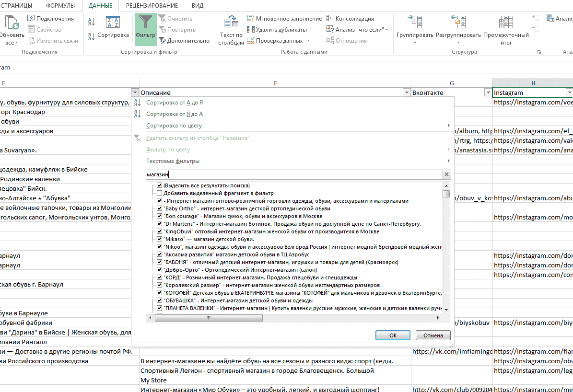Click the Group (Группировать) icon
Image resolution: width=573 pixels, height=392 pixels.
[x=415, y=22]
